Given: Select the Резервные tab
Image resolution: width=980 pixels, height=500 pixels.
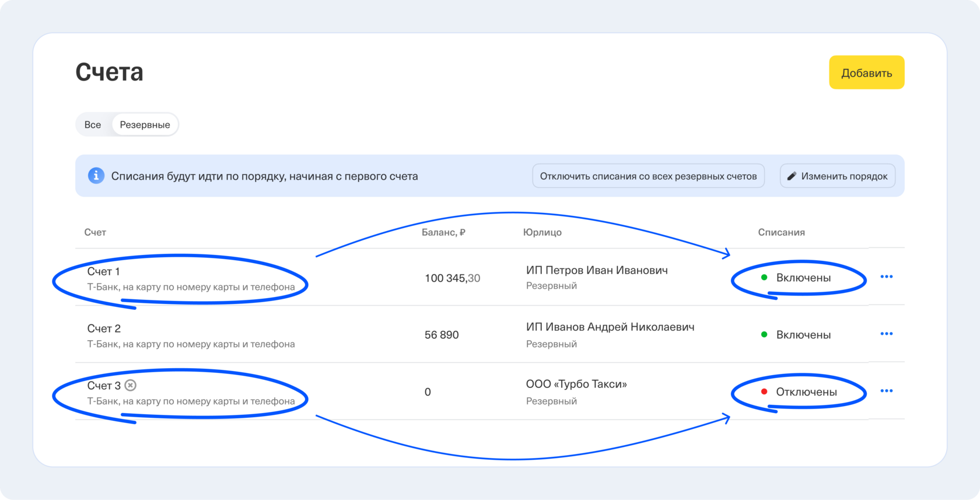Looking at the screenshot, I should point(145,125).
